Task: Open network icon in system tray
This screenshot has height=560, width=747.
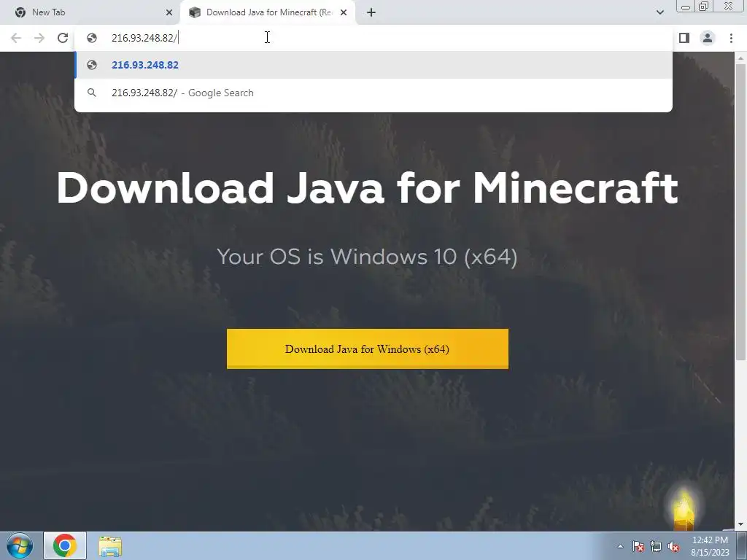Action: (x=656, y=546)
